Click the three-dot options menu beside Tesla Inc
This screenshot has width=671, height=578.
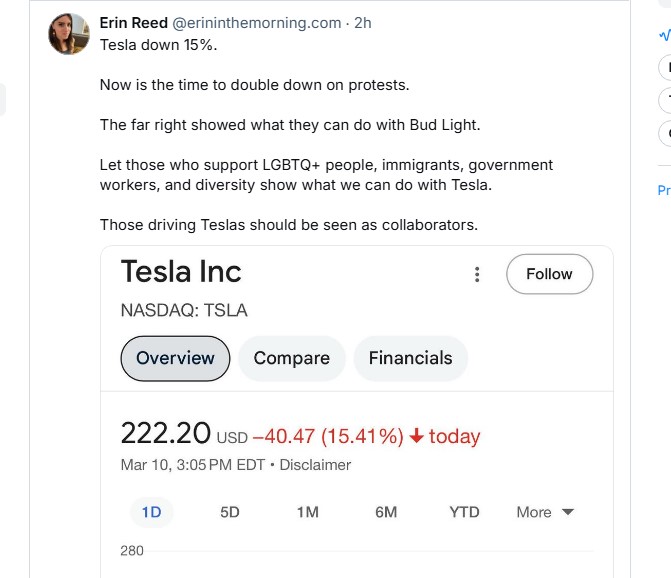point(477,275)
